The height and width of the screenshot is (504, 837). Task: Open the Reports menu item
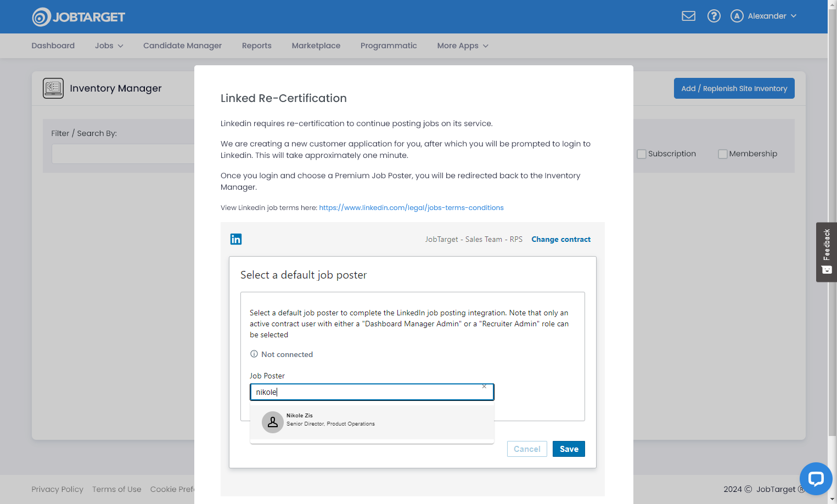[257, 46]
